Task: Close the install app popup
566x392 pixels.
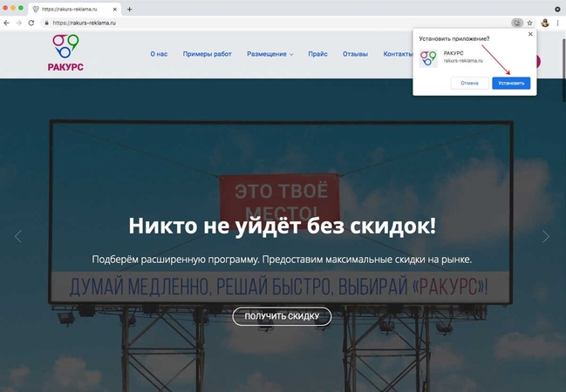Action: (530, 34)
